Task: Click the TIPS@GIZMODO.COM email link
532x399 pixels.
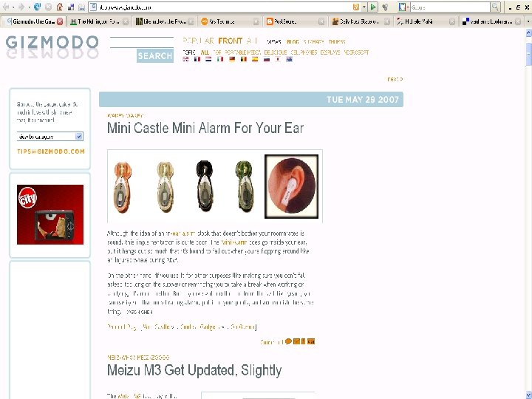Action: [x=51, y=151]
